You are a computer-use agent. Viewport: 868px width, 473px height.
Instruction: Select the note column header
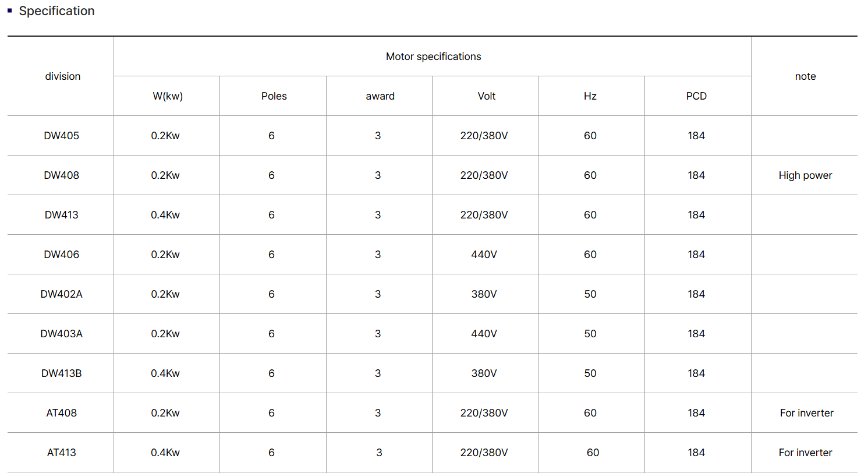(806, 76)
